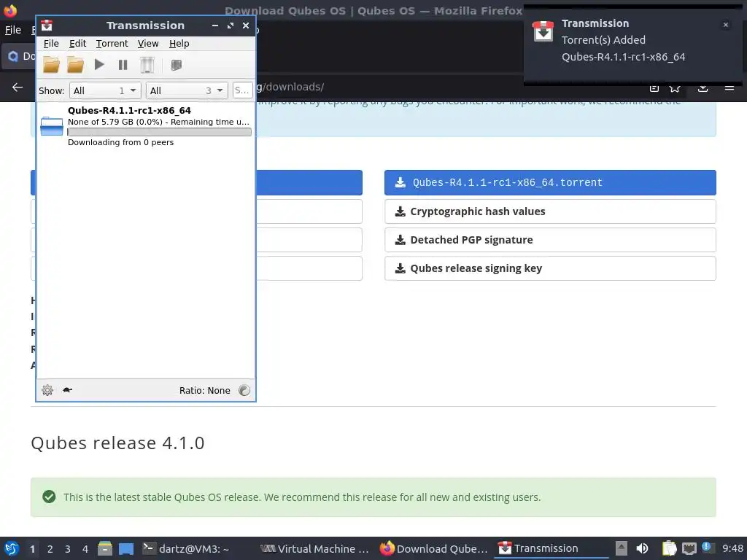
Task: Open the second filter dropdown All 3
Action: coord(186,90)
